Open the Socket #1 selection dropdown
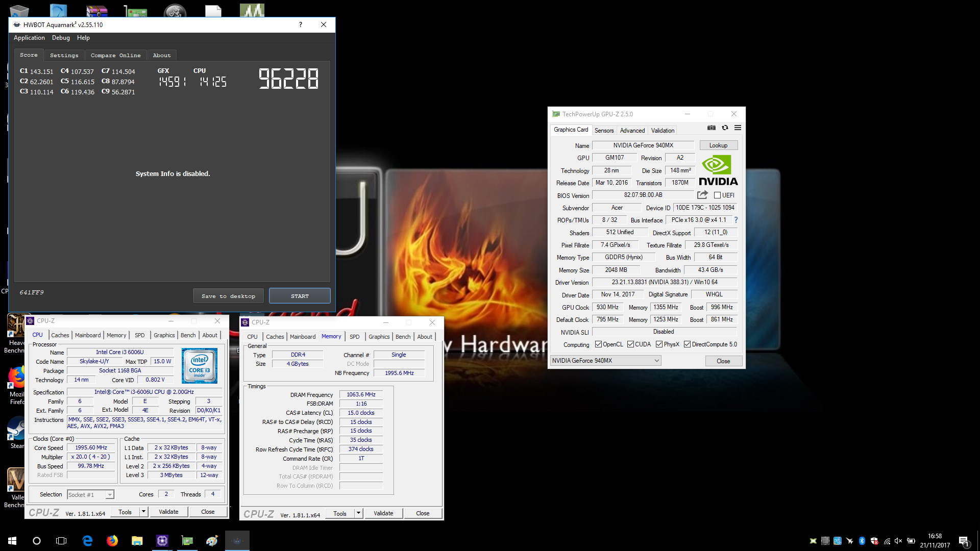 (90, 494)
